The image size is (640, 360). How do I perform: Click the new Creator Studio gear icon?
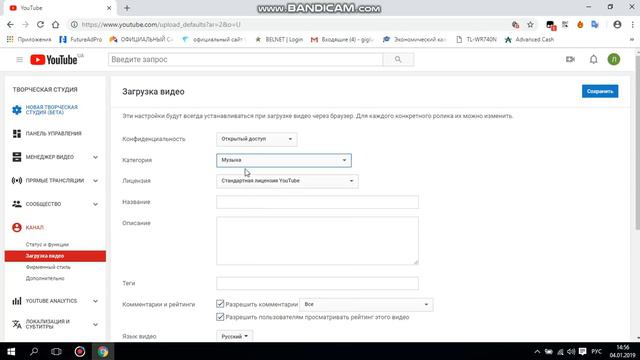point(17,110)
